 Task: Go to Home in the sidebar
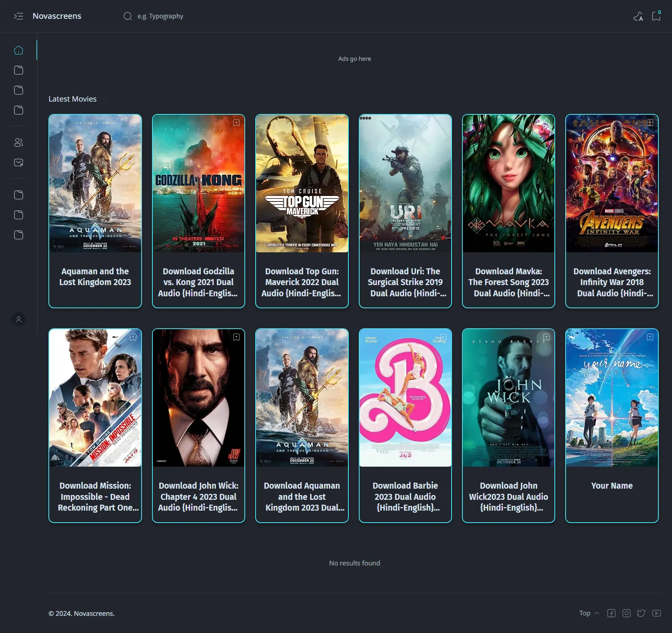coord(18,50)
